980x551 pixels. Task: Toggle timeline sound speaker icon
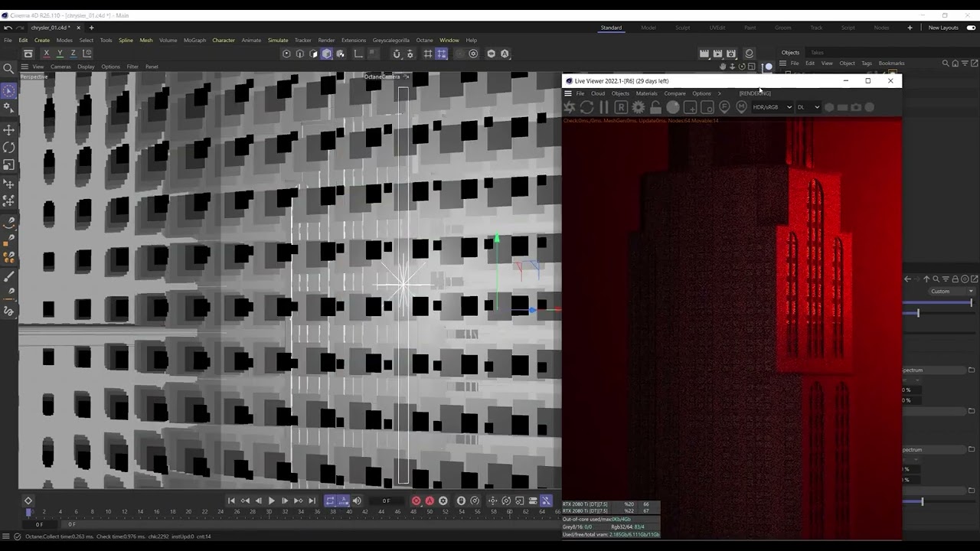[357, 501]
